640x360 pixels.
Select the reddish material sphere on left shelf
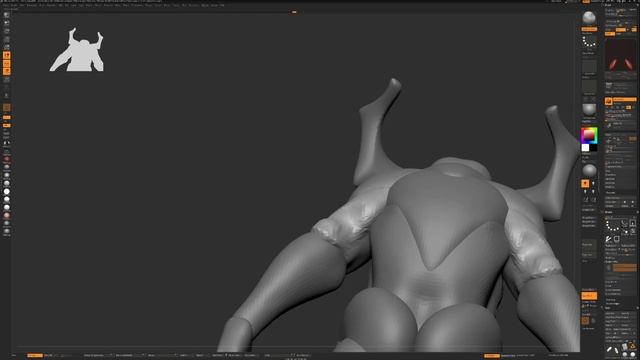(7, 159)
